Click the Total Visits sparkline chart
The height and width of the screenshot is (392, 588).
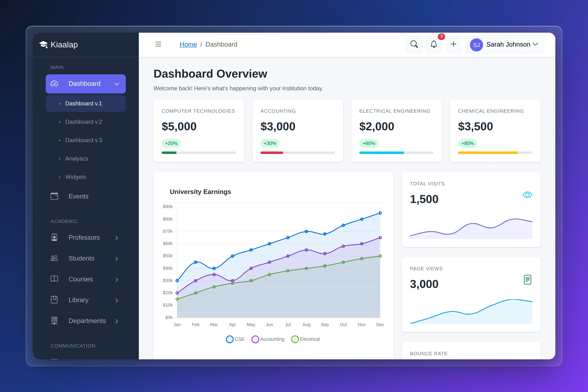coord(471,229)
